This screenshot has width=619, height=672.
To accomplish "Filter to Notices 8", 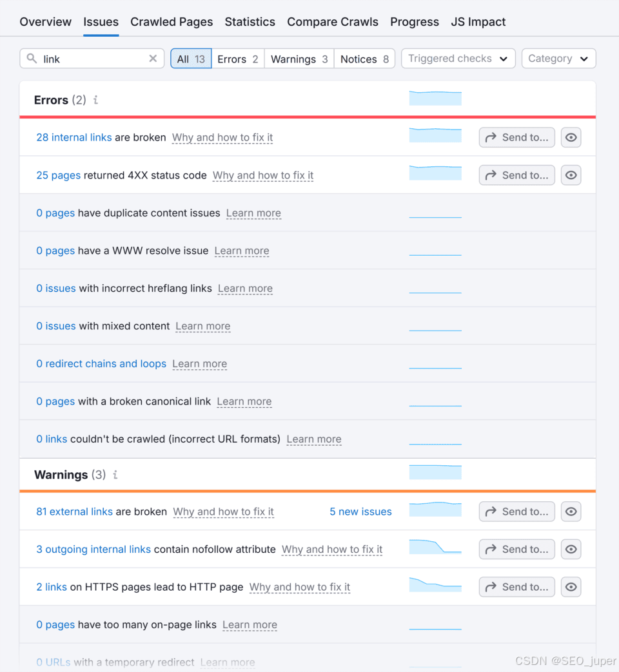I will coord(364,59).
